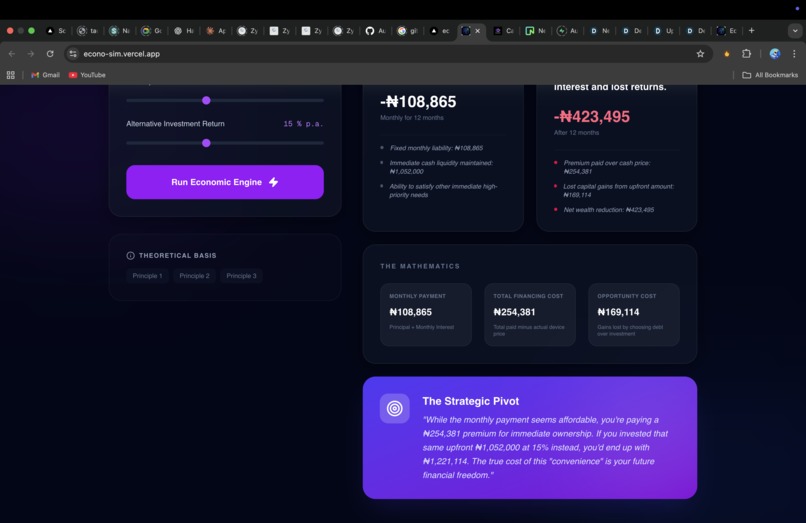Click the Run Economic Engine button
806x523 pixels.
tap(225, 182)
